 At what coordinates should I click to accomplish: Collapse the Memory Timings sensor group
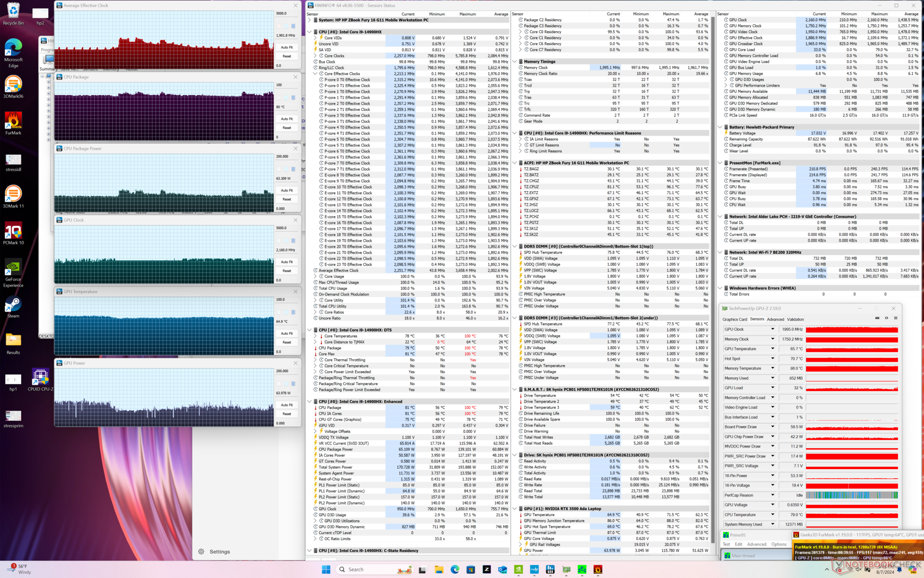(x=514, y=62)
